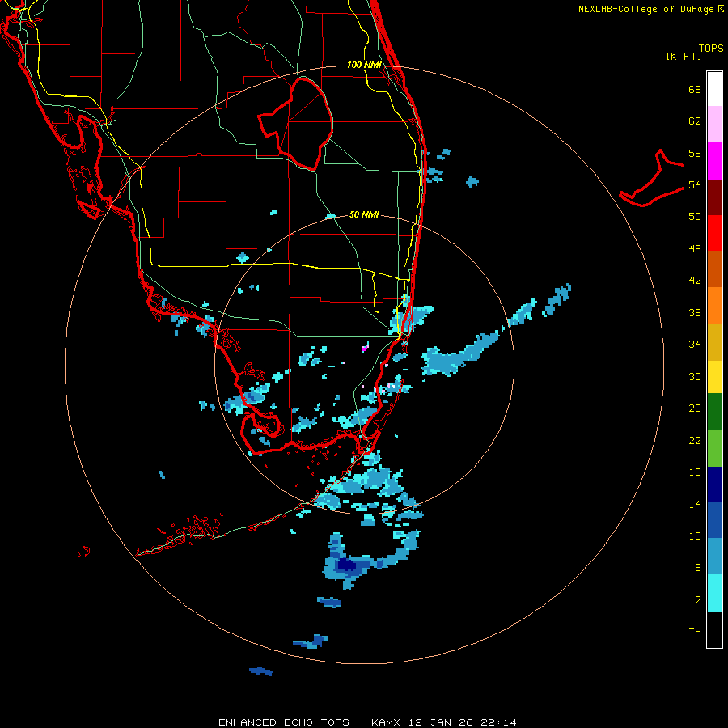Click the 34 legend value
The width and height of the screenshot is (728, 728).
695,345
